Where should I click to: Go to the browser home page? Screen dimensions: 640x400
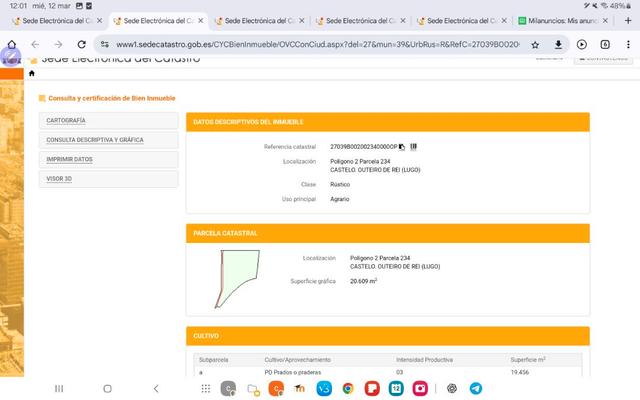click(11, 44)
